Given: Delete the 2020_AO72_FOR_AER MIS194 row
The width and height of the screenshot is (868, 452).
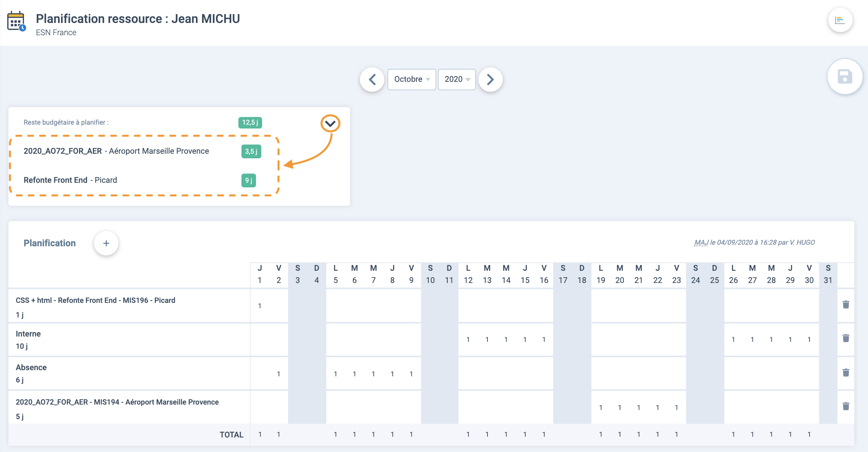Looking at the screenshot, I should 846,406.
